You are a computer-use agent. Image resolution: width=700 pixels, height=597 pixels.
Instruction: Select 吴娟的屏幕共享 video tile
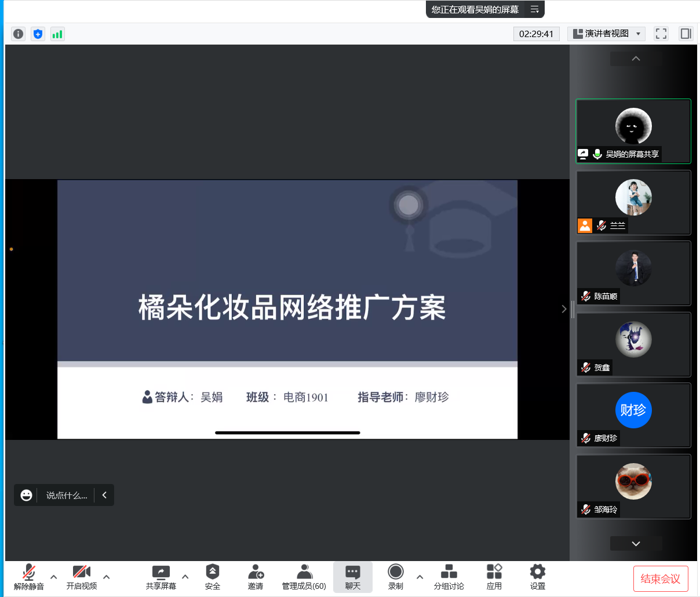[x=633, y=131]
